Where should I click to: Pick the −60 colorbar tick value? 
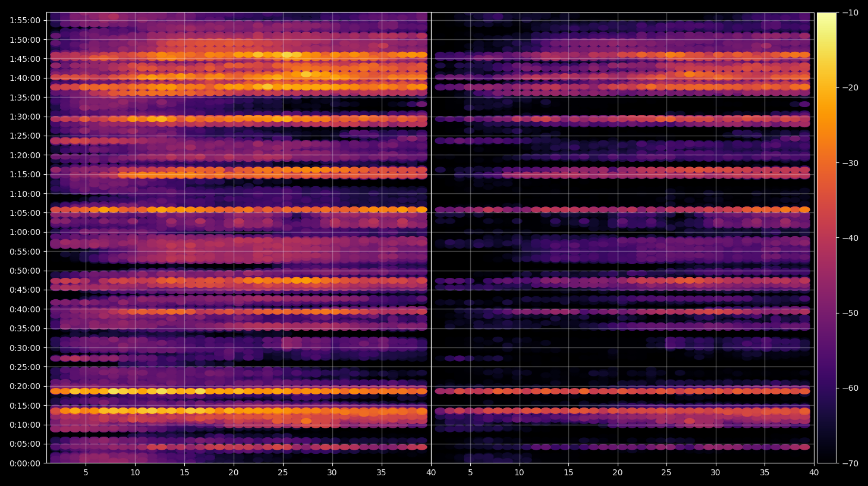[x=850, y=388]
